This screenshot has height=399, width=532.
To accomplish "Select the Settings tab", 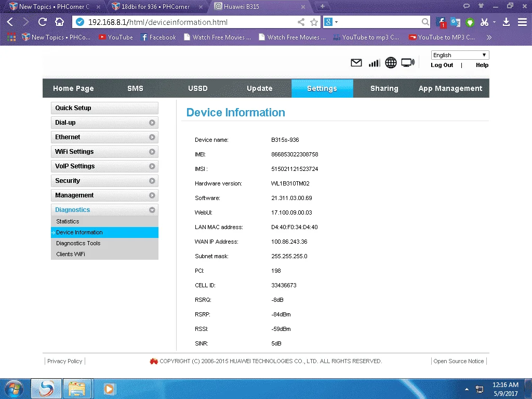I will pyautogui.click(x=322, y=88).
